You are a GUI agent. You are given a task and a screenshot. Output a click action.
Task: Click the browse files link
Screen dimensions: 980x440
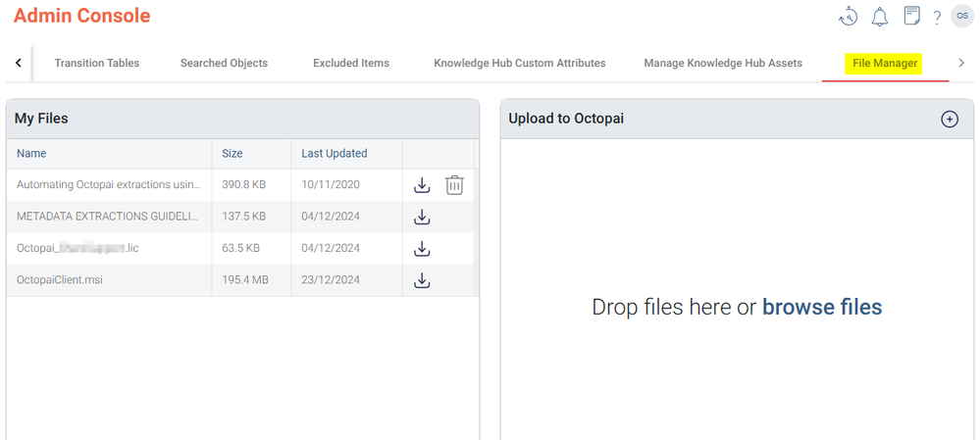point(822,307)
